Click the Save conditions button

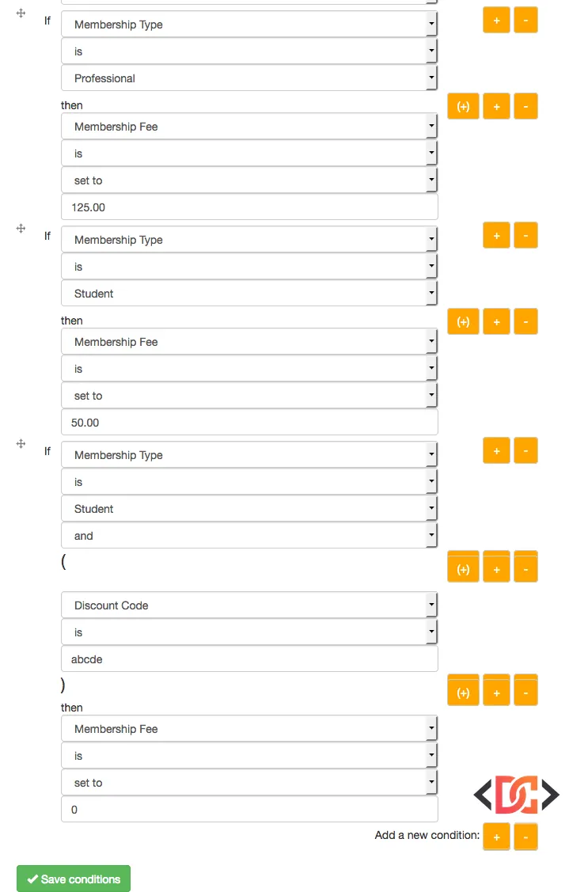(73, 879)
